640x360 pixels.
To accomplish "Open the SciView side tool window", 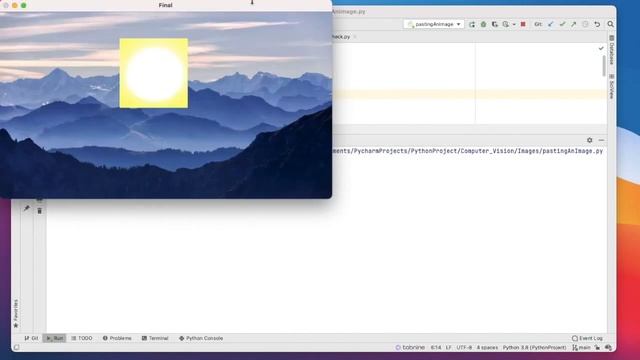I will pyautogui.click(x=611, y=87).
